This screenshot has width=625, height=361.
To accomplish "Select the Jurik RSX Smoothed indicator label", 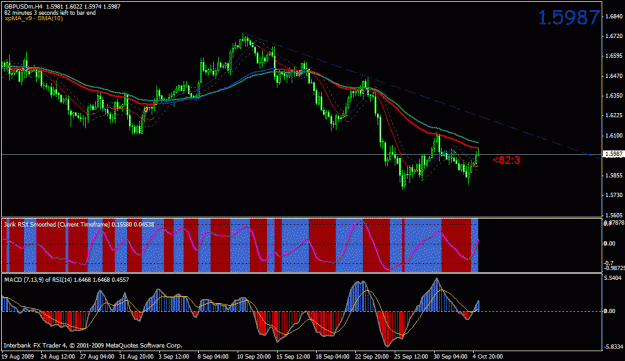I will coord(79,225).
